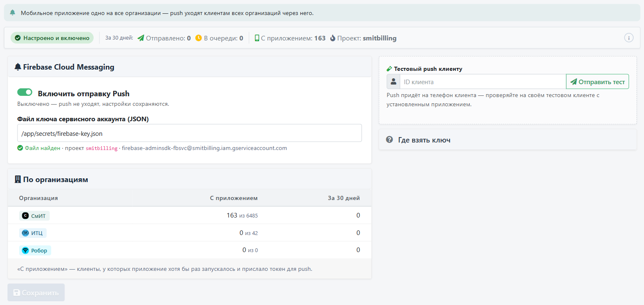Screen dimensions: 644x305
Task: Click the question mark icon next to Где взять ключ
Action: coord(389,140)
